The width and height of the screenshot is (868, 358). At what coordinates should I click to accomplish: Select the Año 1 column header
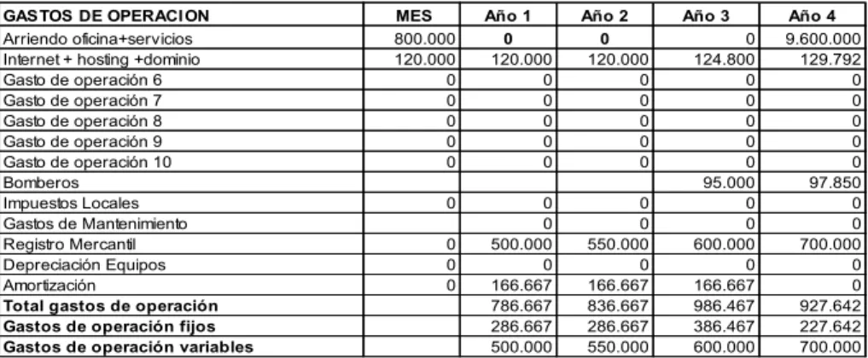[x=507, y=16]
